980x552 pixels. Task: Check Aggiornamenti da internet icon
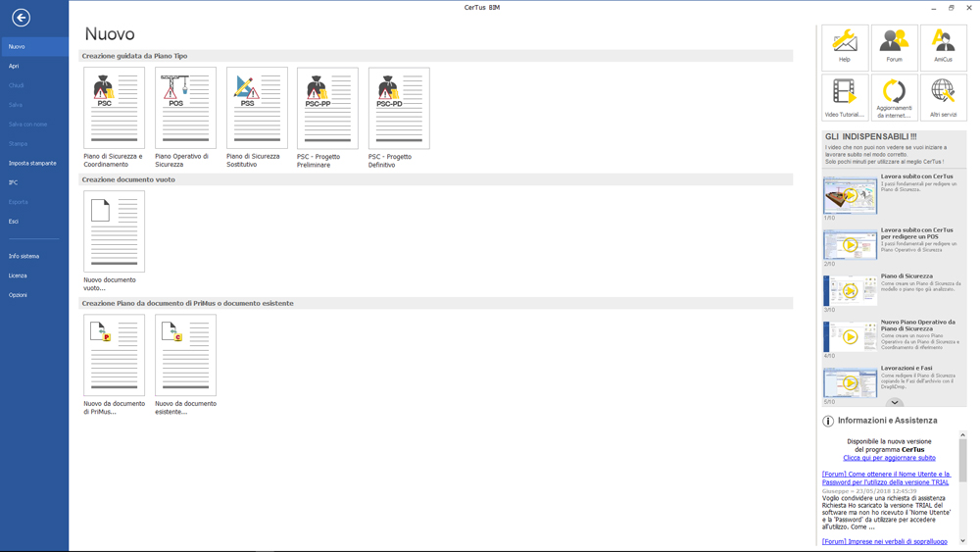click(895, 97)
